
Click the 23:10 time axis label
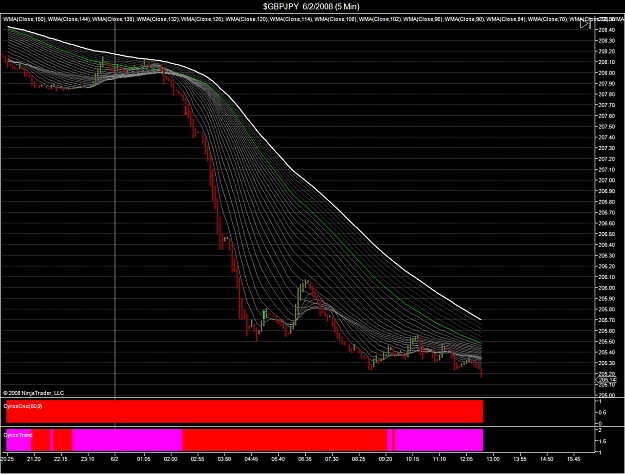click(x=87, y=459)
